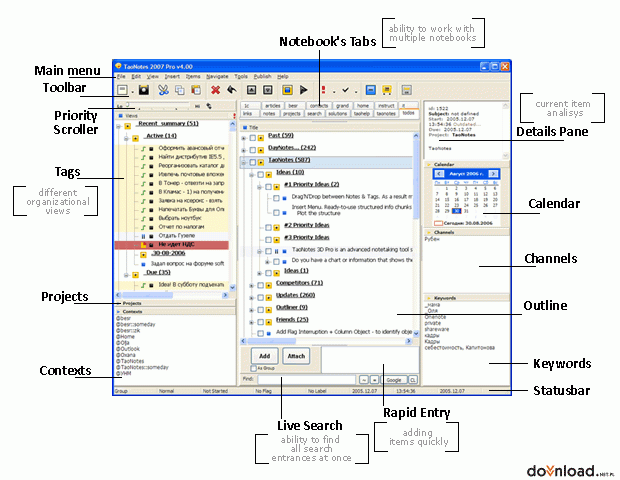The height and width of the screenshot is (480, 620).
Task: Click the red X delete icon
Action: coord(215,90)
